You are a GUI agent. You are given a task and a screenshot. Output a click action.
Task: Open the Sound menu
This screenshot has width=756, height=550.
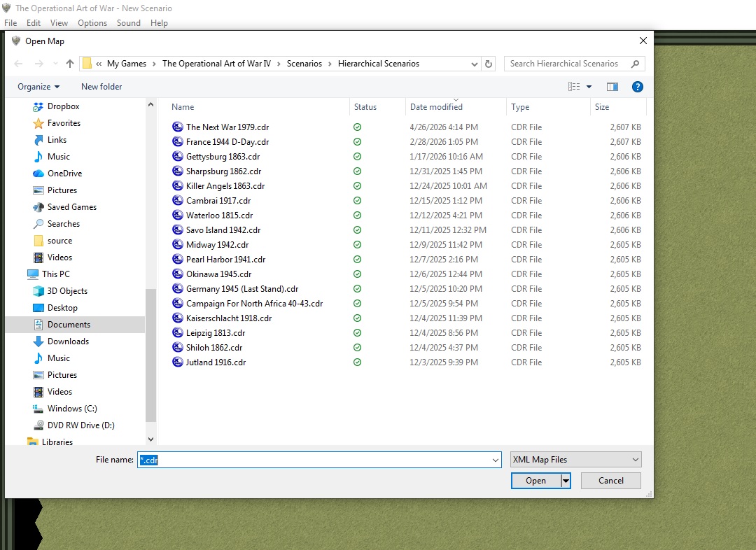pyautogui.click(x=128, y=23)
